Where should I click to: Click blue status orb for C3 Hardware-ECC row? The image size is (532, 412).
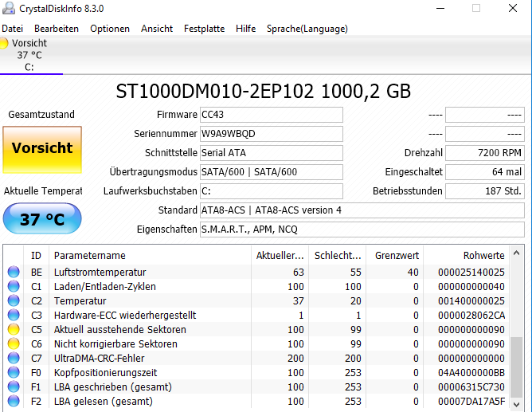pos(14,315)
